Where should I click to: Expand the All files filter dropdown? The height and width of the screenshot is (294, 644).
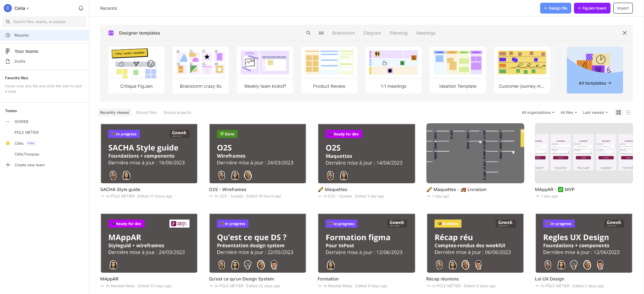pyautogui.click(x=569, y=112)
